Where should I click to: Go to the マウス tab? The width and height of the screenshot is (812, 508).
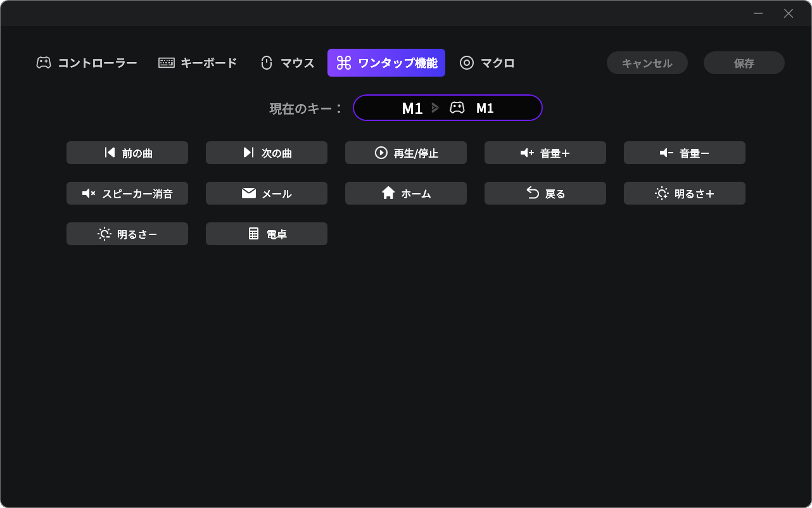click(288, 63)
